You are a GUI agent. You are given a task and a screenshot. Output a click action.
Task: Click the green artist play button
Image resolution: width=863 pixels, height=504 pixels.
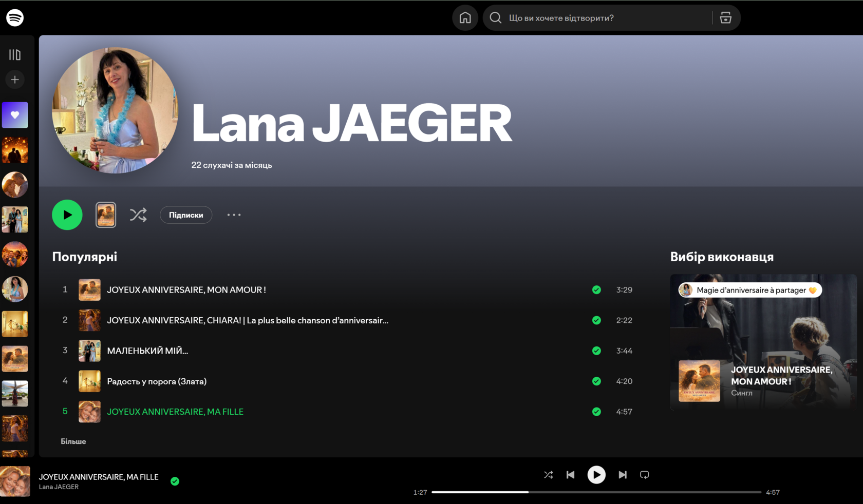point(67,215)
